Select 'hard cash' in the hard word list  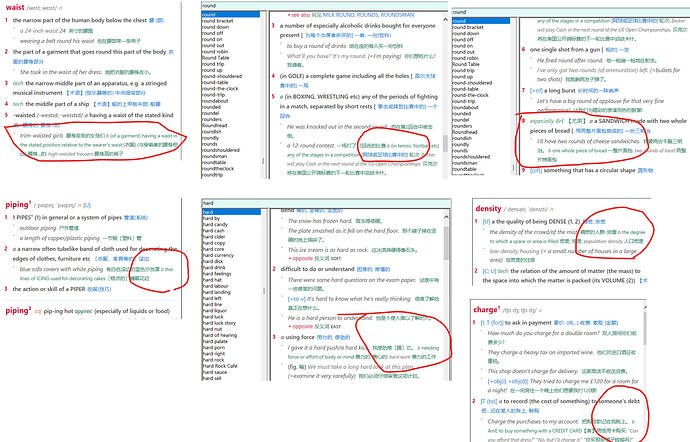tap(213, 231)
